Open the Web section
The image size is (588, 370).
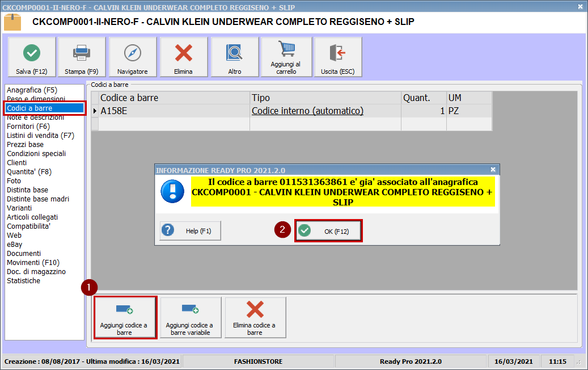tap(14, 236)
